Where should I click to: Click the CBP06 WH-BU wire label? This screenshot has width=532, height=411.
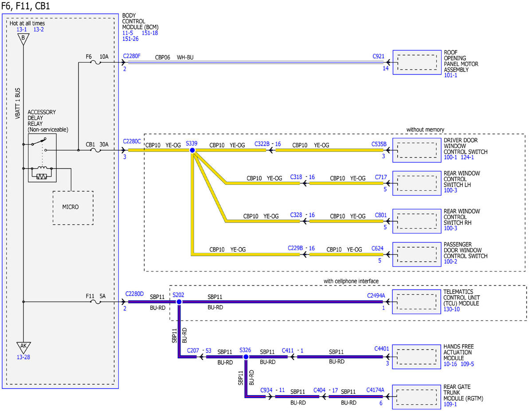click(174, 58)
